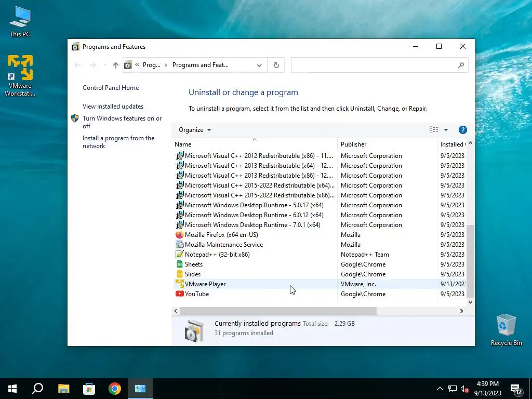
Task: Click the Mozilla Firefox program icon
Action: pos(179,234)
